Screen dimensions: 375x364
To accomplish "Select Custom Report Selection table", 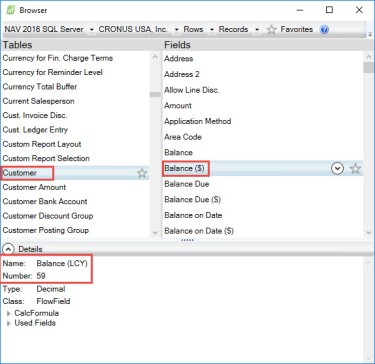I will 46,158.
